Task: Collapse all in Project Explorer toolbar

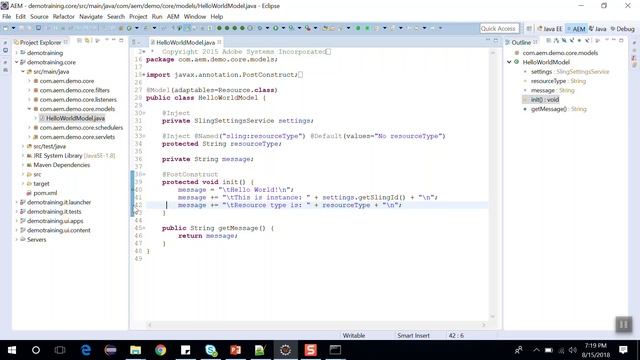Action: click(x=80, y=41)
